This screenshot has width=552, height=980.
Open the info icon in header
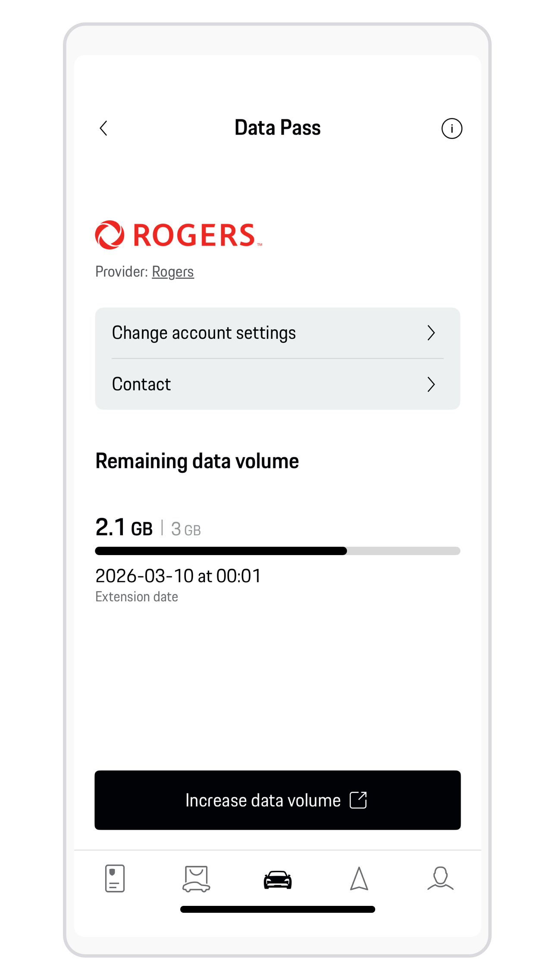(452, 128)
